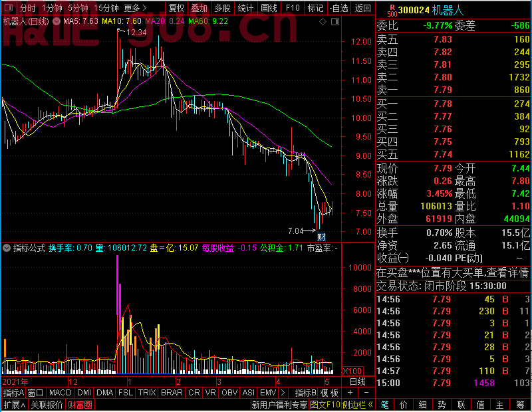Open 关联报价 related quotes
The height and width of the screenshot is (412, 532).
tap(47, 405)
